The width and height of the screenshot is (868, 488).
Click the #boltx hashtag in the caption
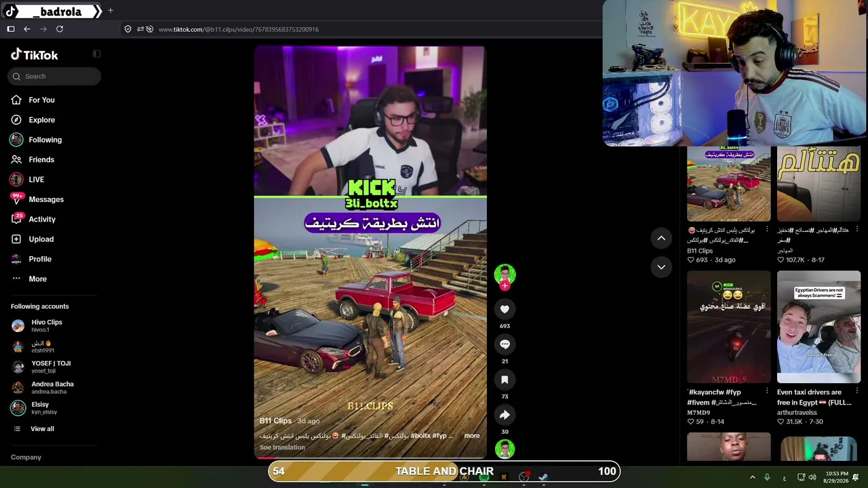click(x=420, y=436)
